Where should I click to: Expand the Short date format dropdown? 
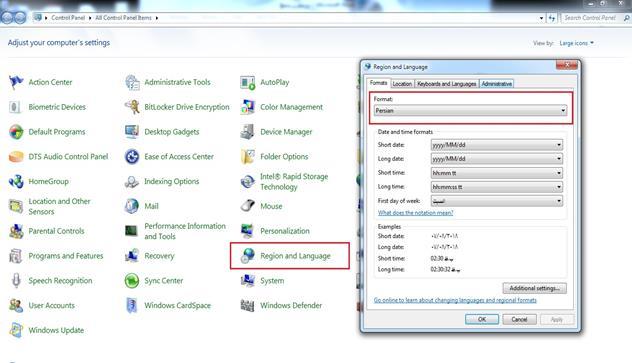click(x=497, y=145)
